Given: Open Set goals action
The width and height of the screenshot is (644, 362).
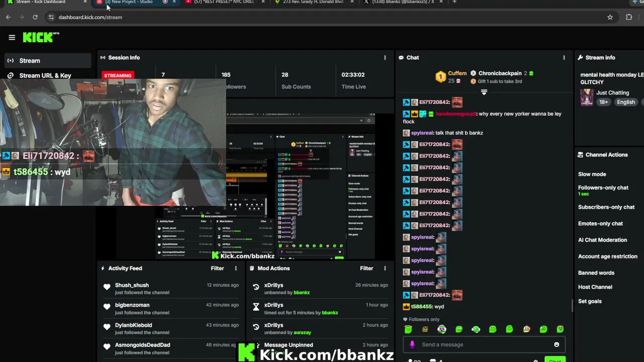Looking at the screenshot, I should (590, 302).
